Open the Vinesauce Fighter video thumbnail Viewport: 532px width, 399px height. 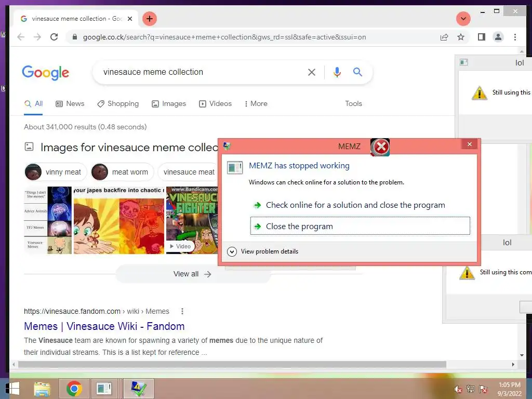coord(192,220)
